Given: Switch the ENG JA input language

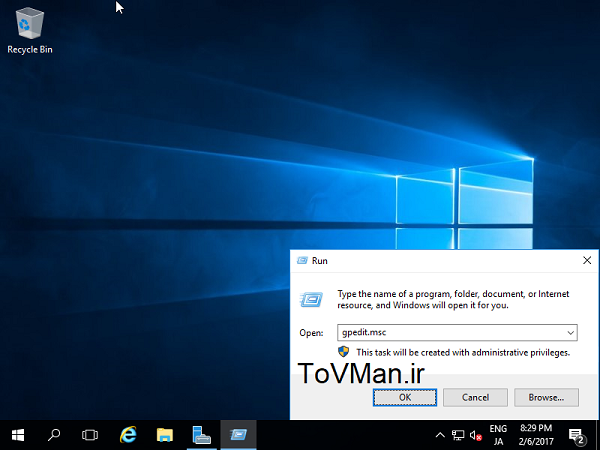Looking at the screenshot, I should [x=498, y=435].
